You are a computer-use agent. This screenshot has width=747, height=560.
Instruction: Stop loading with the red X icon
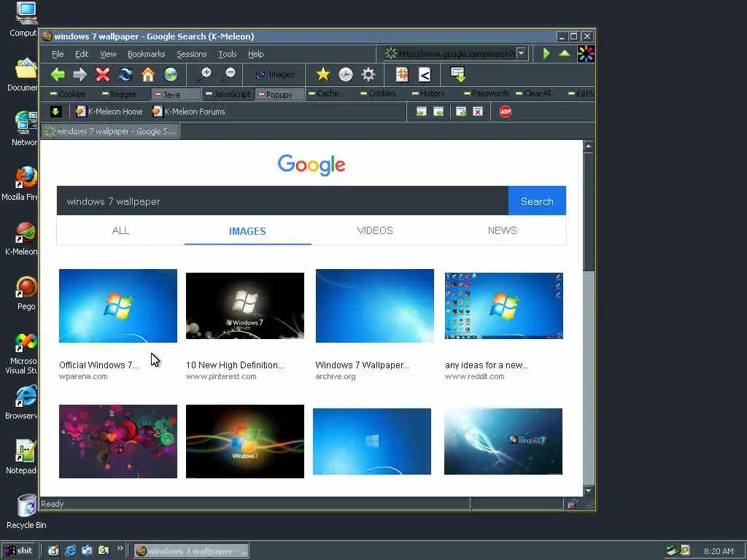[102, 74]
